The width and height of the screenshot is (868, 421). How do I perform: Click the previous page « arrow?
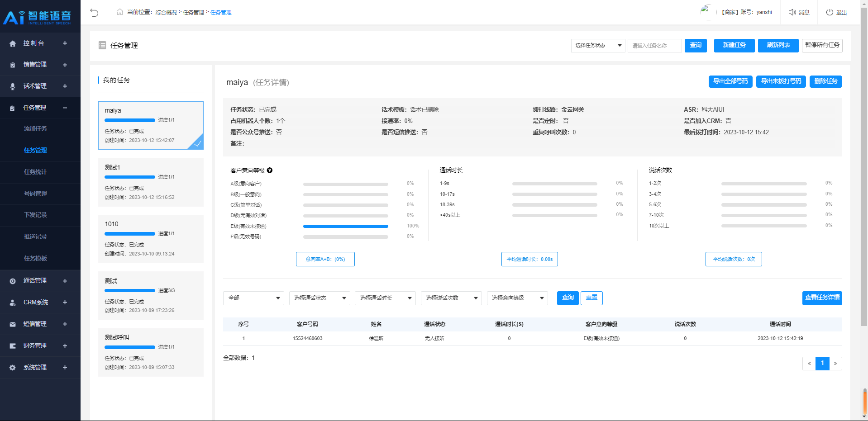point(809,364)
